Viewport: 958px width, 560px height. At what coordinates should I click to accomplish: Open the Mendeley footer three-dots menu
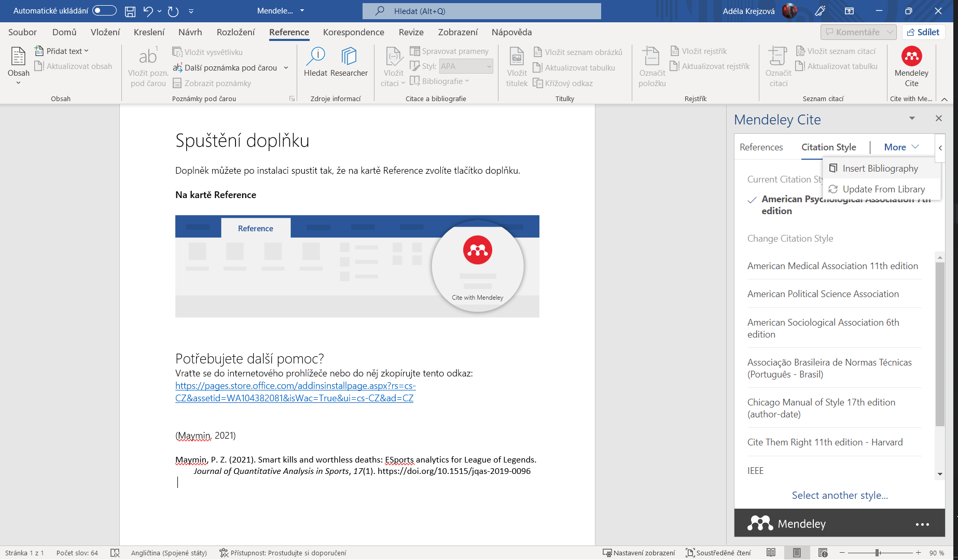(922, 524)
